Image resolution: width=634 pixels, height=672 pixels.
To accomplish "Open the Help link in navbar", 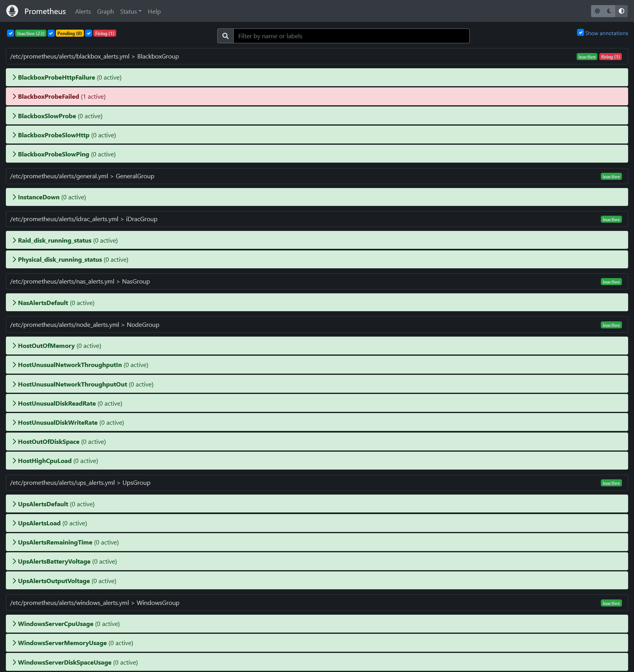I will (154, 12).
